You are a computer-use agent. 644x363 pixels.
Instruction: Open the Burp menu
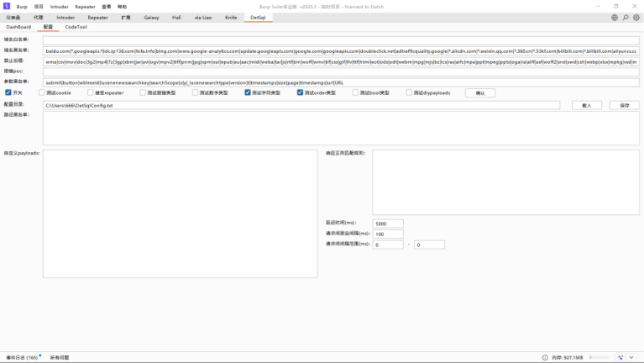[x=22, y=7]
